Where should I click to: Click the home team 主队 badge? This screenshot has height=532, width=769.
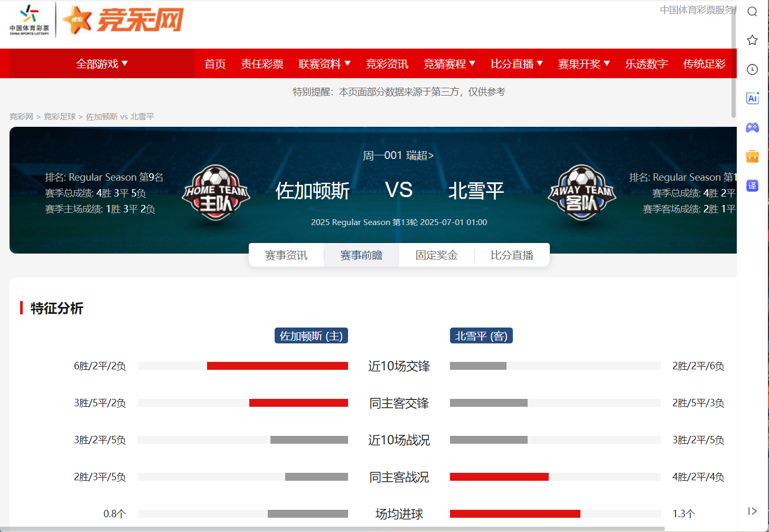(216, 192)
